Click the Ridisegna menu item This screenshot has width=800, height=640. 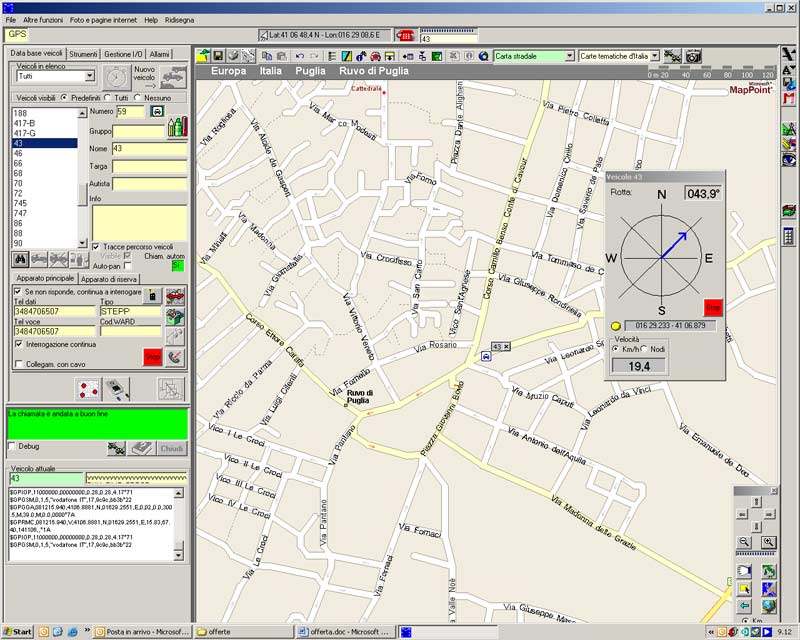(x=180, y=20)
